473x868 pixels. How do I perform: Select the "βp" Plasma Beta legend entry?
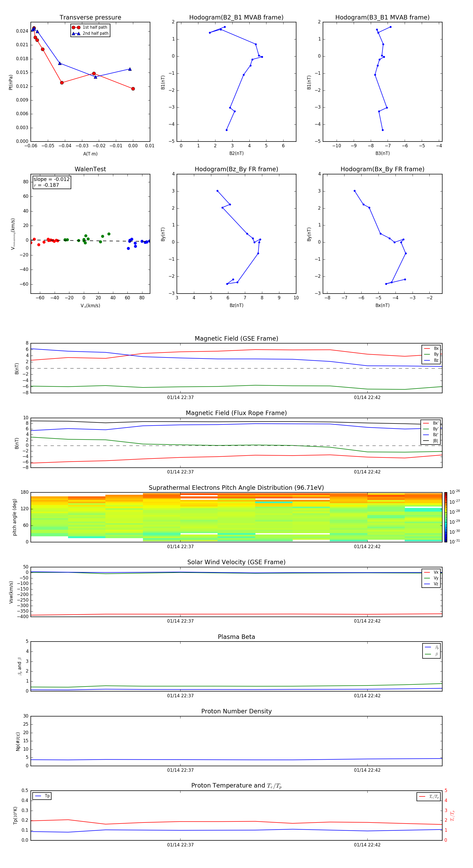click(431, 647)
